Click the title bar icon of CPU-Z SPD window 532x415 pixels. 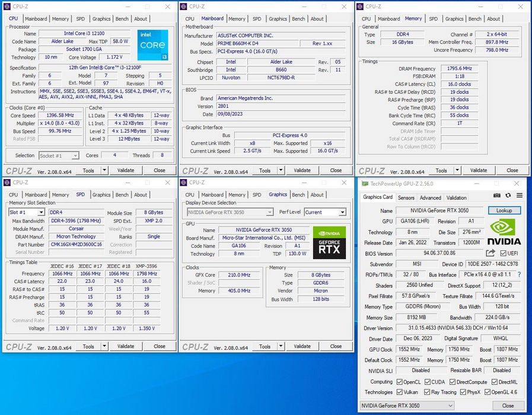pyautogui.click(x=7, y=183)
